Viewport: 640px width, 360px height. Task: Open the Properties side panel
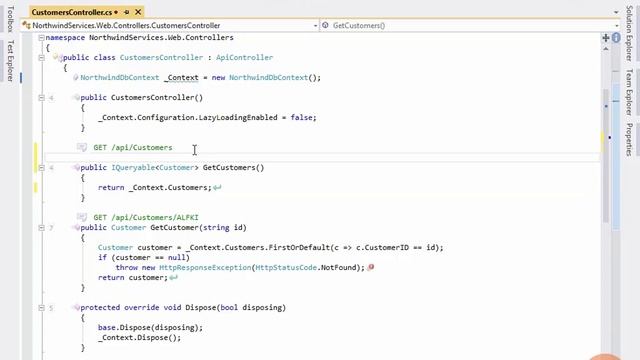tap(629, 139)
